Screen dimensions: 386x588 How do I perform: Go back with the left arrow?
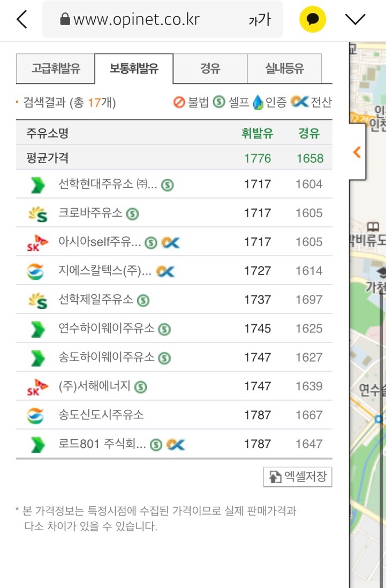[22, 19]
